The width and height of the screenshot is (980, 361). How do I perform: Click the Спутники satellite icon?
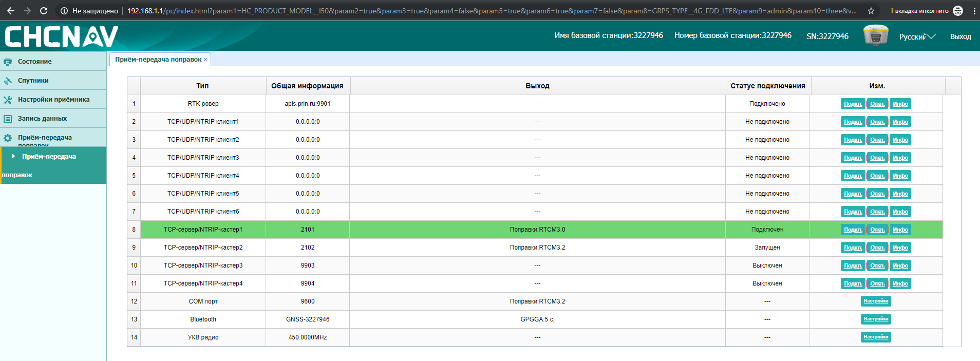coord(8,81)
